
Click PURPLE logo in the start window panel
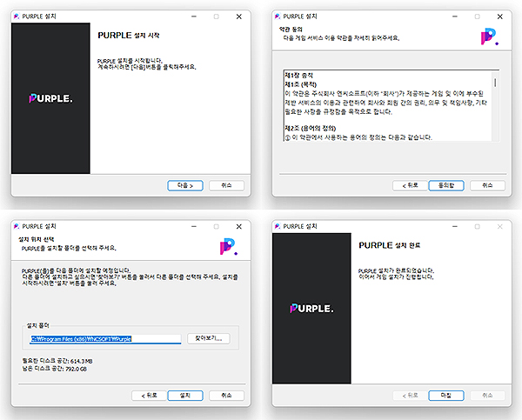(x=50, y=98)
